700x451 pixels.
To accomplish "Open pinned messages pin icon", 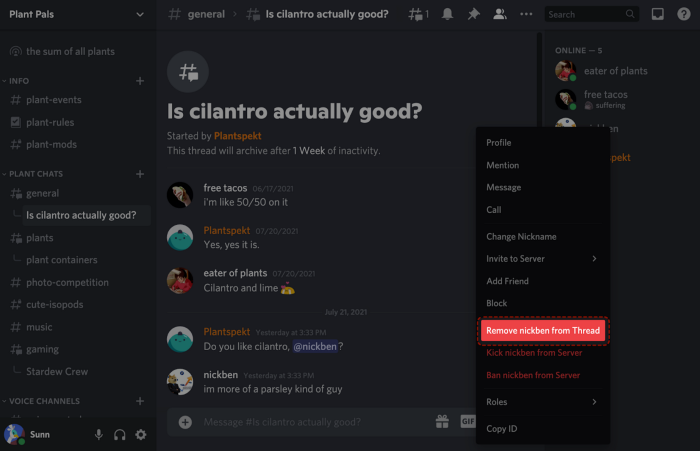I will click(x=473, y=14).
